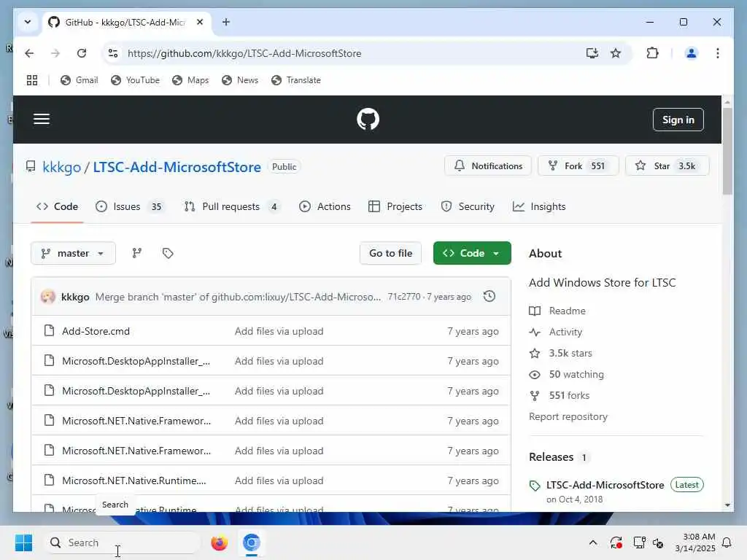747x560 pixels.
Task: Open the LTSC-Add-MicrosoftStore repository title link
Action: [x=177, y=167]
